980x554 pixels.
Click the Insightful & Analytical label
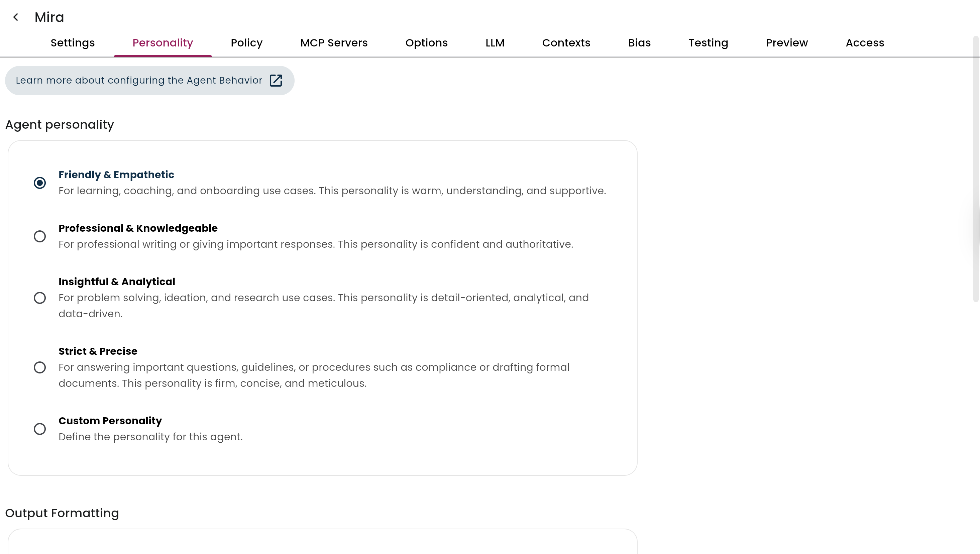click(117, 282)
